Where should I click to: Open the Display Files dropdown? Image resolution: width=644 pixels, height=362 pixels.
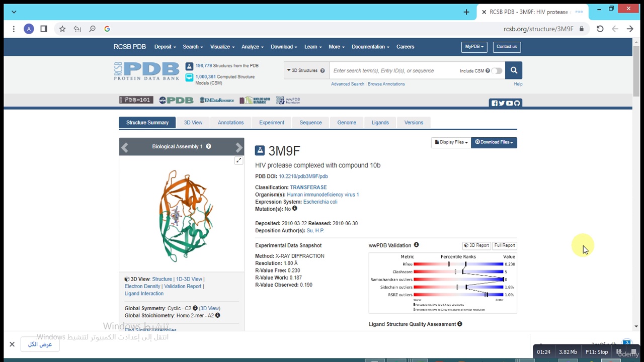(451, 142)
